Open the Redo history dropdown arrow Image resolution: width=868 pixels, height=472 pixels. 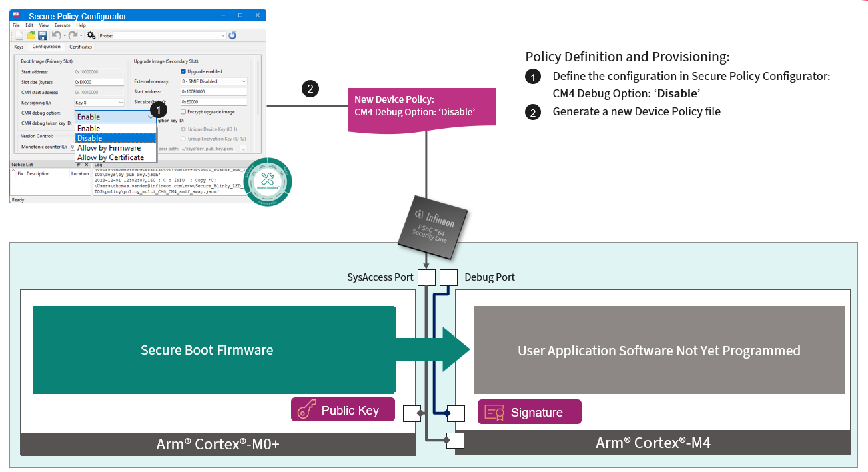pyautogui.click(x=81, y=35)
